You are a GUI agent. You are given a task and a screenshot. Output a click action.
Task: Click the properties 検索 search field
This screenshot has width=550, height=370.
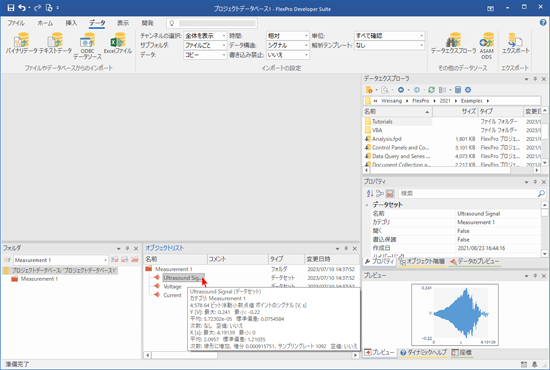(x=468, y=193)
